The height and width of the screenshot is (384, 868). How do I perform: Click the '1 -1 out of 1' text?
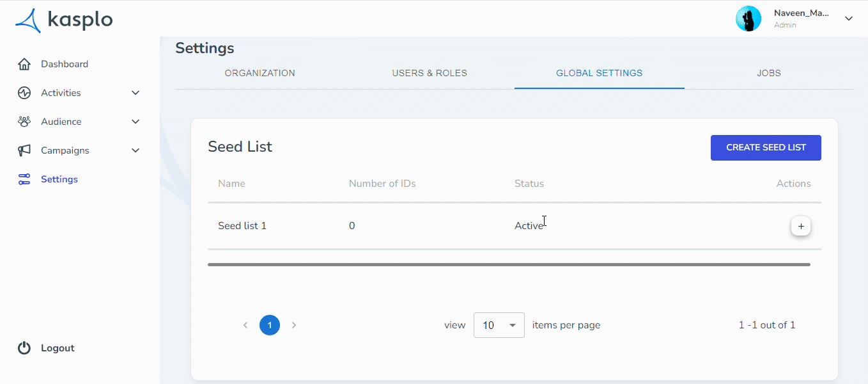click(x=767, y=325)
